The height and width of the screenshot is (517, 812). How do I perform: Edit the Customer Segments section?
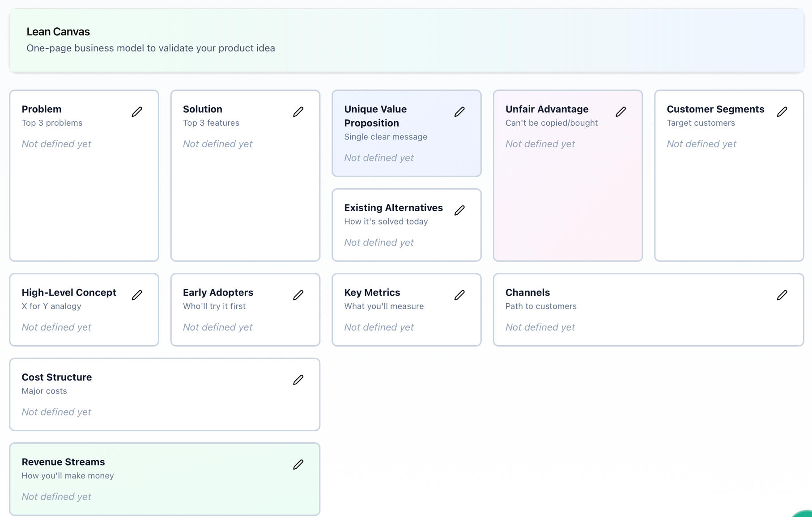coord(782,111)
